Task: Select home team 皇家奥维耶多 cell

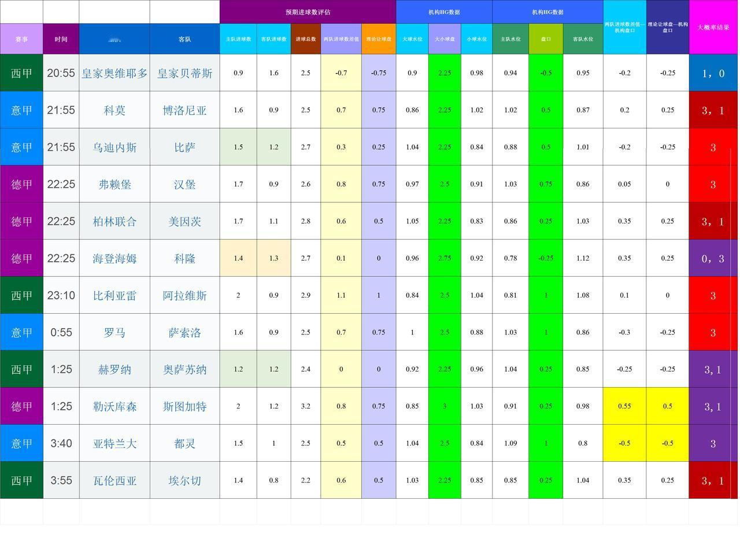Action: [x=114, y=73]
